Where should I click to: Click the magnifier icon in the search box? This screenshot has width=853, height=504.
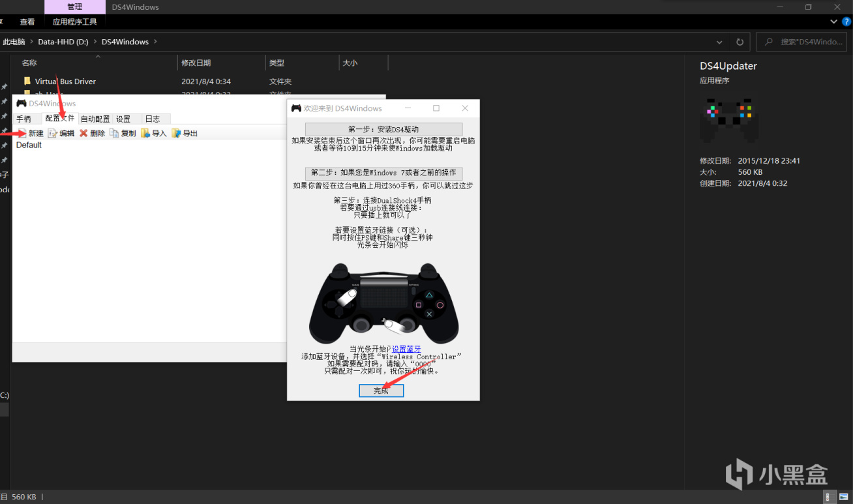[x=770, y=42]
